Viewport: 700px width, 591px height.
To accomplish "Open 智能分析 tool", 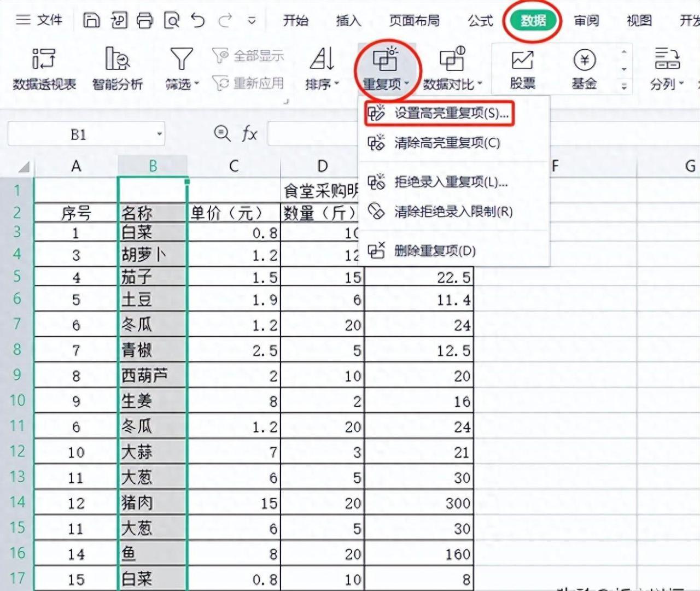I will pyautogui.click(x=117, y=68).
